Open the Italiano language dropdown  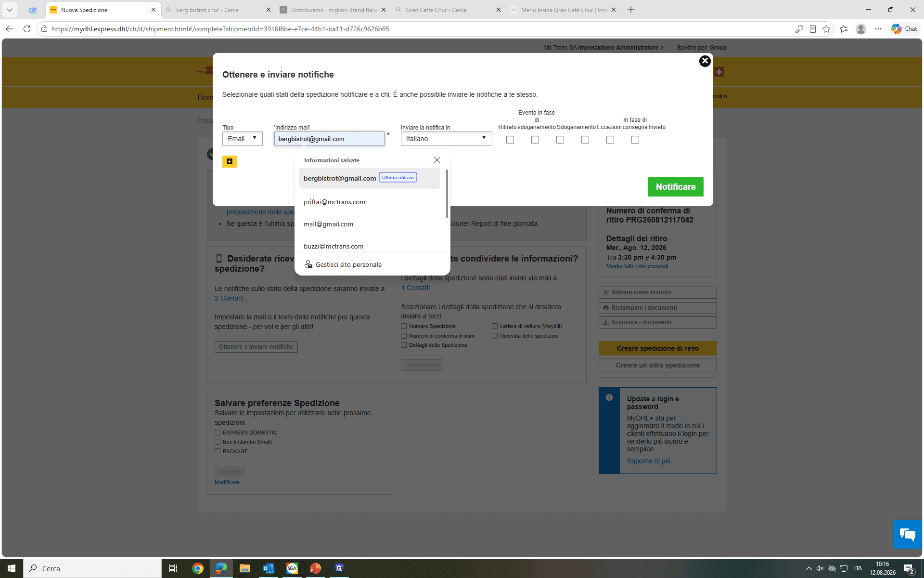(446, 139)
